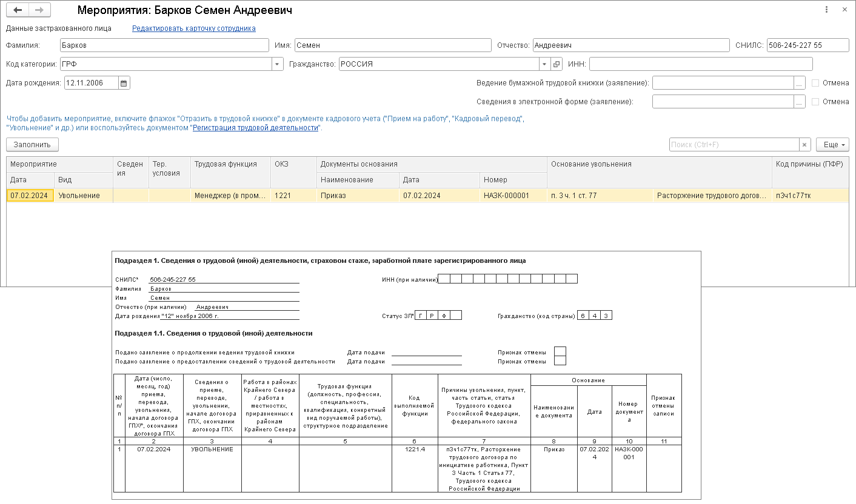Select the п. 3 ч. 1 ст. 77 cell
Image resolution: width=856 pixels, height=504 pixels.
click(x=600, y=195)
